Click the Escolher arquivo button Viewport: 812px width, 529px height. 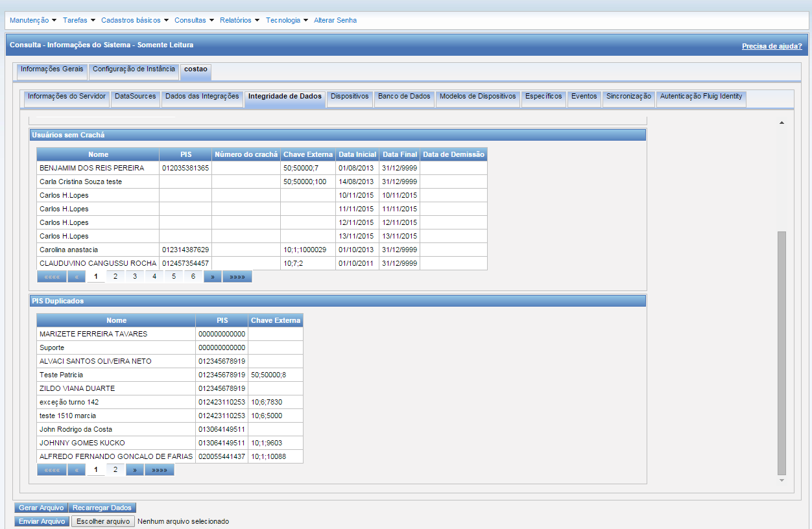tap(102, 521)
